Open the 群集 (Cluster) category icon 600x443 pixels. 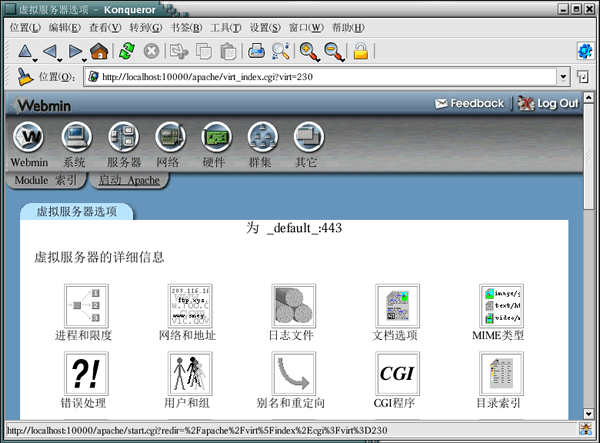click(262, 137)
